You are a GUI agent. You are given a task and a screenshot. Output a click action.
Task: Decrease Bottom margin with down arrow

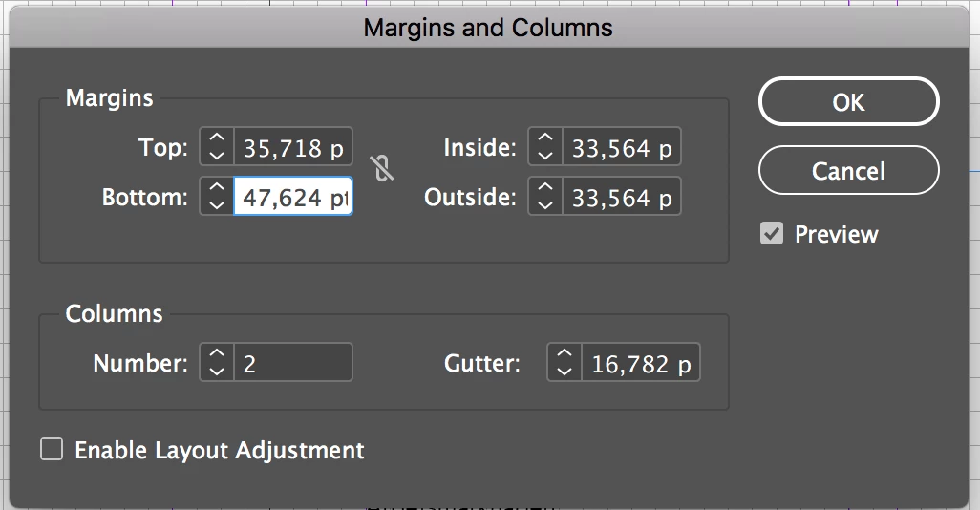[217, 204]
